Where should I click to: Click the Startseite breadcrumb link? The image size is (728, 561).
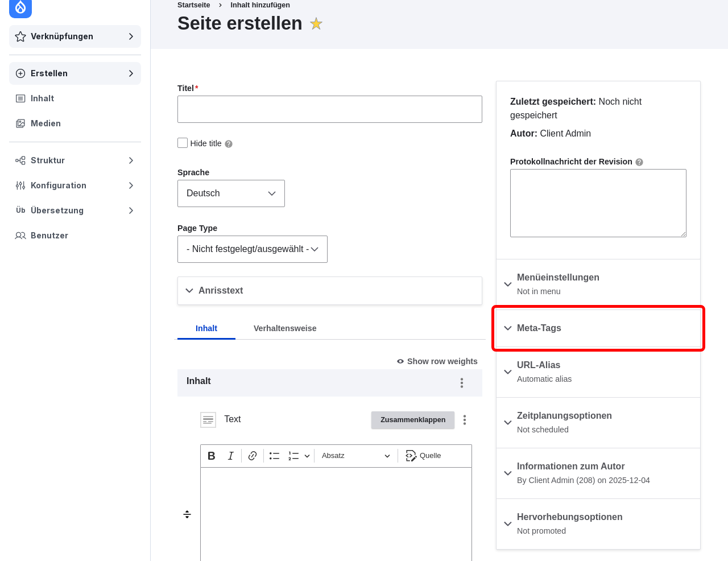(x=194, y=5)
